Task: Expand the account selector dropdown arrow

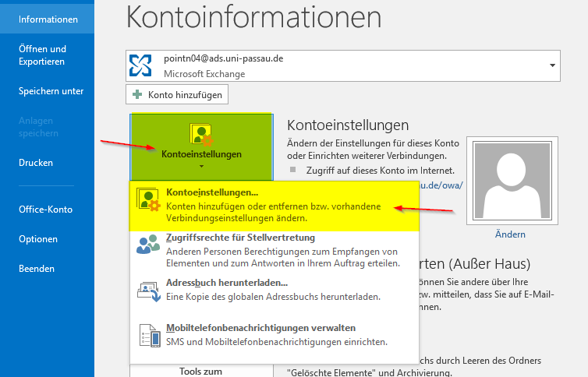Action: point(552,65)
